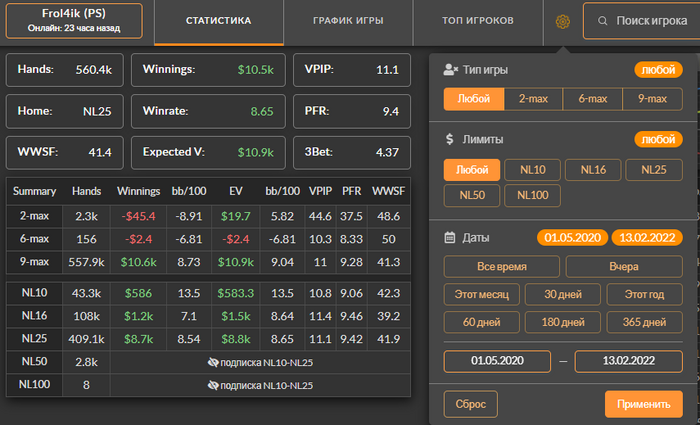Select the 9-max game type
The image size is (700, 425).
point(653,99)
